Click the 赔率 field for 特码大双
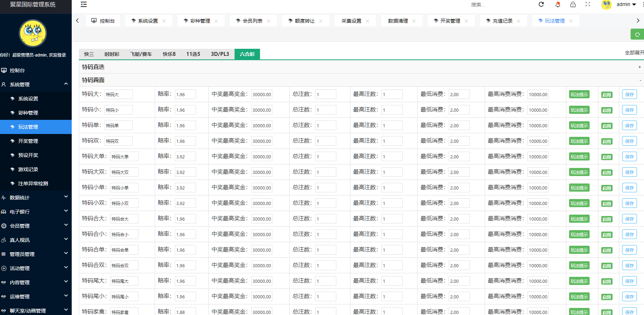Image resolution: width=644 pixels, height=315 pixels. pos(185,172)
